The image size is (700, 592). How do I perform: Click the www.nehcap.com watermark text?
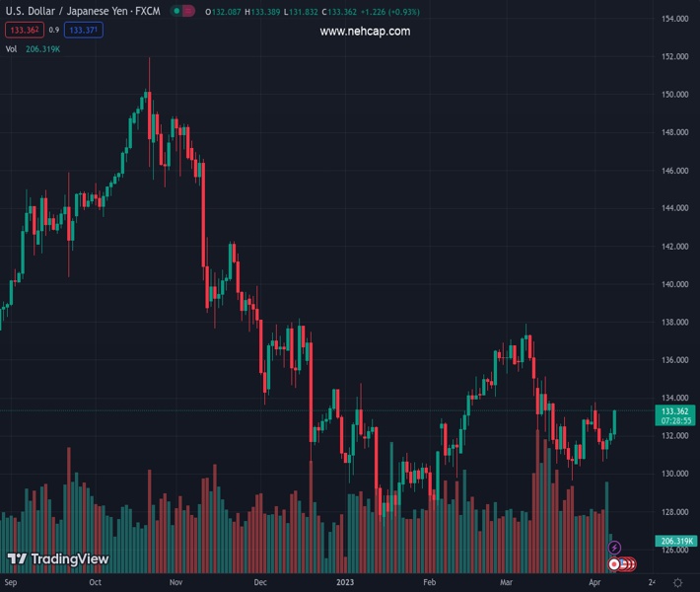click(x=365, y=32)
